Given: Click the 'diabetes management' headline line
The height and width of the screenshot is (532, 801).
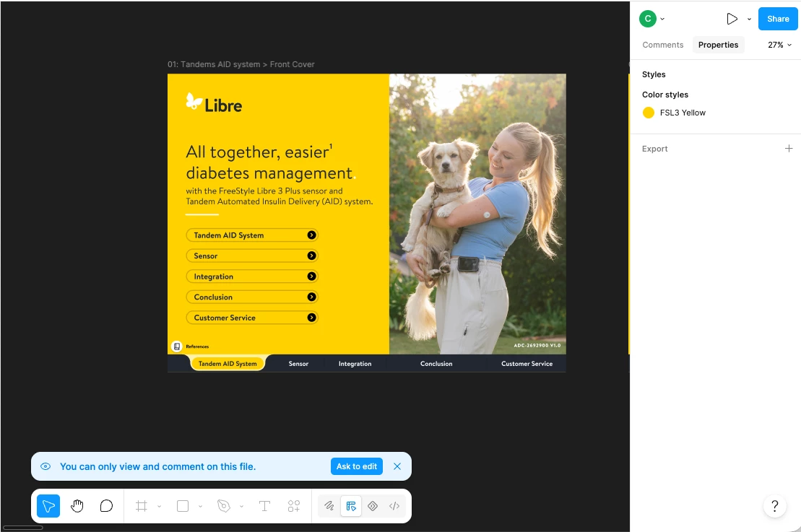Looking at the screenshot, I should tap(269, 173).
